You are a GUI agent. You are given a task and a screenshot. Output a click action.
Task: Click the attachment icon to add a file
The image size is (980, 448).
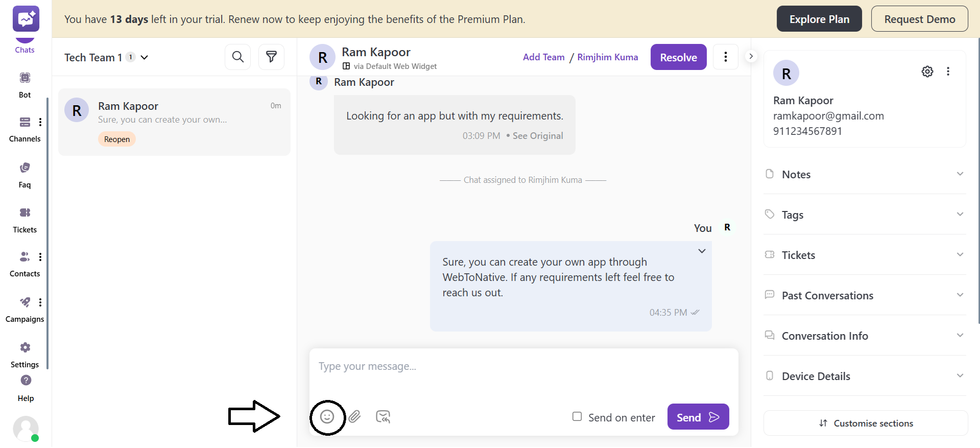pos(355,417)
